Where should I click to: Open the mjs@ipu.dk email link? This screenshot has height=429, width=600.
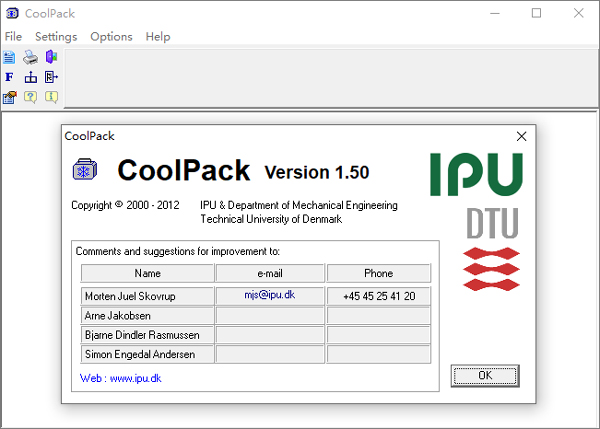(x=270, y=295)
